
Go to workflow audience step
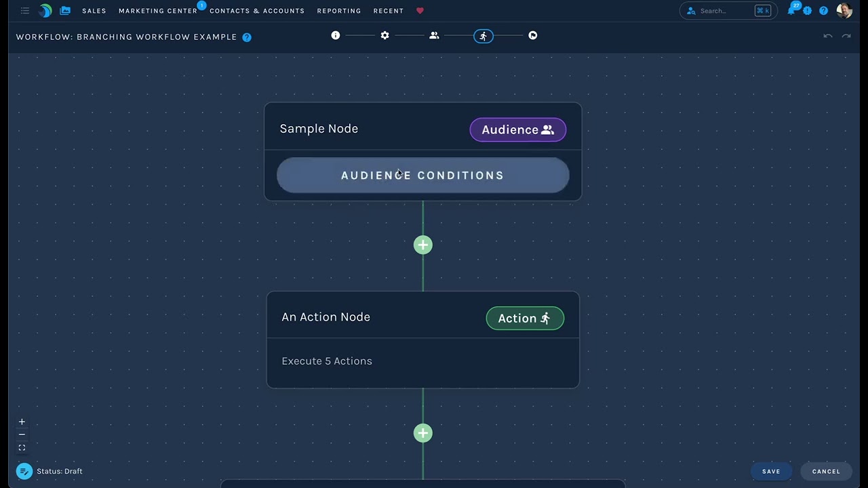click(434, 35)
